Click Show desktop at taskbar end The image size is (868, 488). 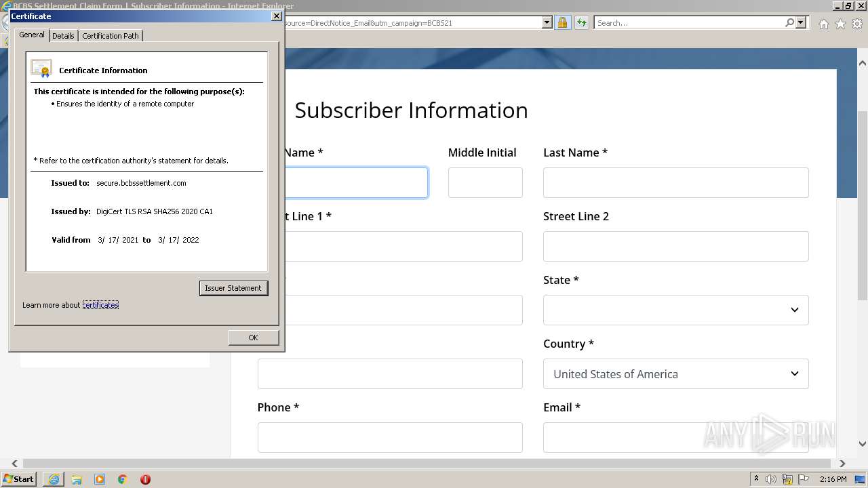coord(861,479)
